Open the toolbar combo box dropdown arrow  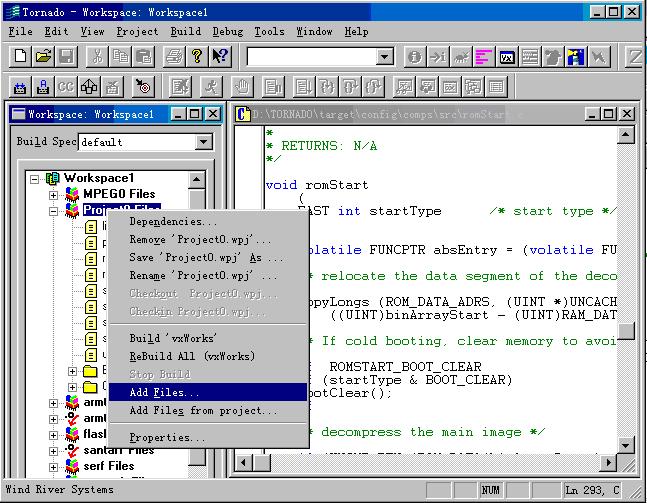pyautogui.click(x=385, y=57)
